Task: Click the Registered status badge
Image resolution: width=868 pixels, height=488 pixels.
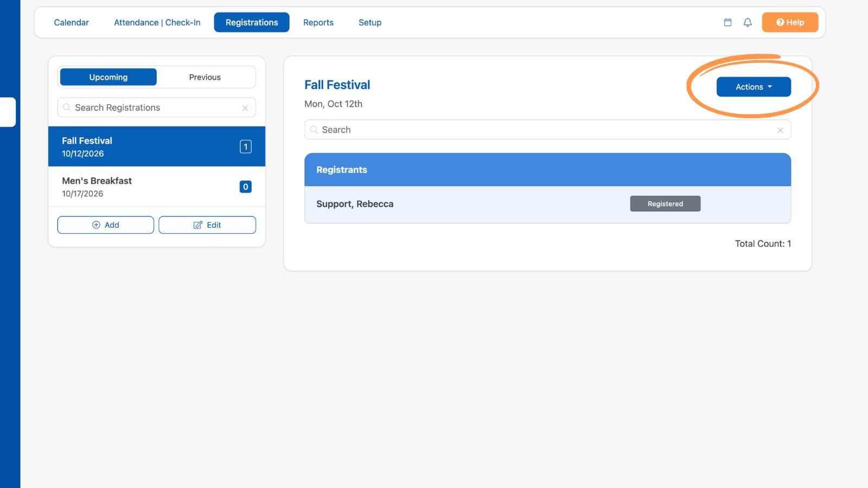Action: coord(665,204)
